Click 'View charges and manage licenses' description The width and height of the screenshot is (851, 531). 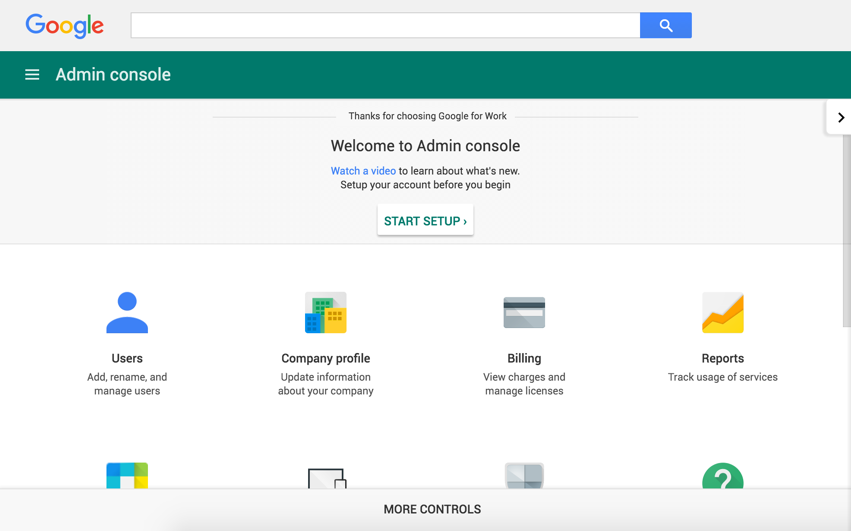pos(524,384)
